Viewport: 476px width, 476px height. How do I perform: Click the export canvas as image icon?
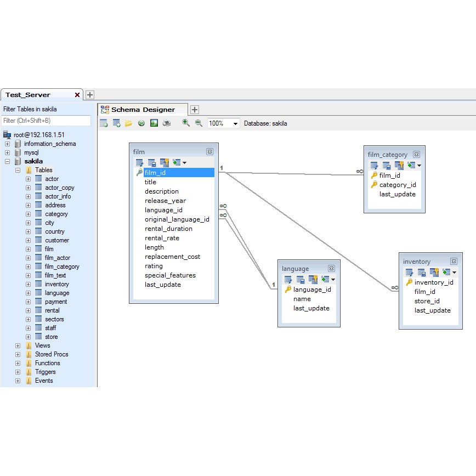coord(154,123)
